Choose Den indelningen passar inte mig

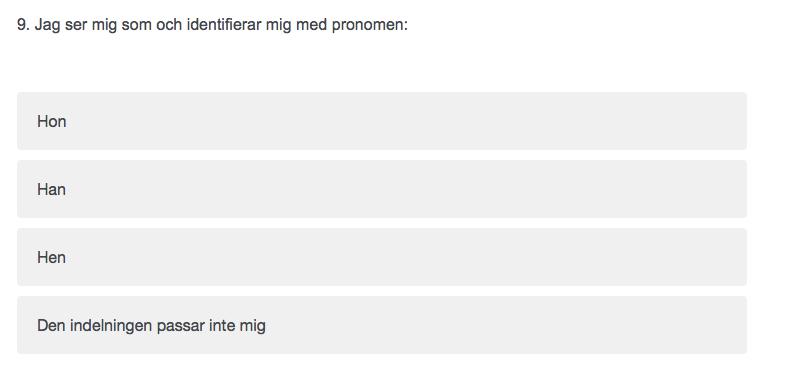click(x=382, y=325)
